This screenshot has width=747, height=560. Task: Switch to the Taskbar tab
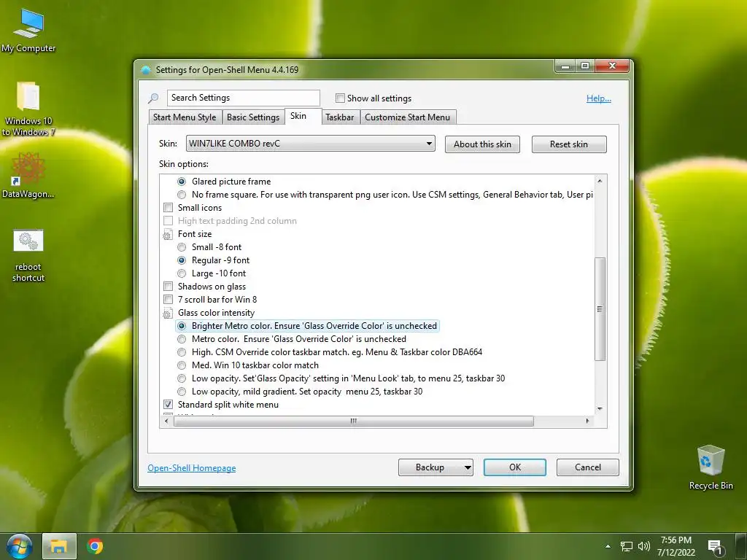tap(340, 117)
